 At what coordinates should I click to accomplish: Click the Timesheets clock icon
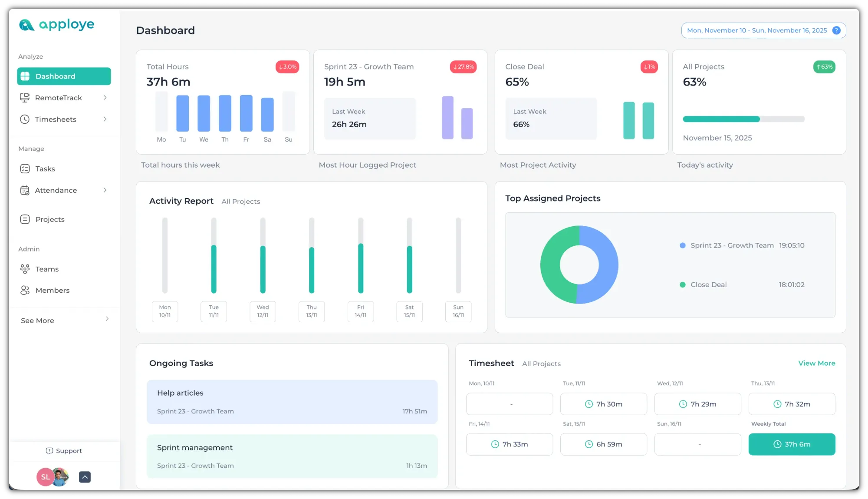point(25,119)
